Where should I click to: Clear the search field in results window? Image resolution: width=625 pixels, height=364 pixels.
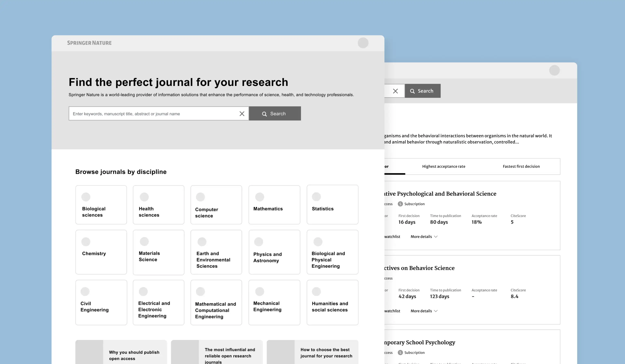pyautogui.click(x=395, y=91)
